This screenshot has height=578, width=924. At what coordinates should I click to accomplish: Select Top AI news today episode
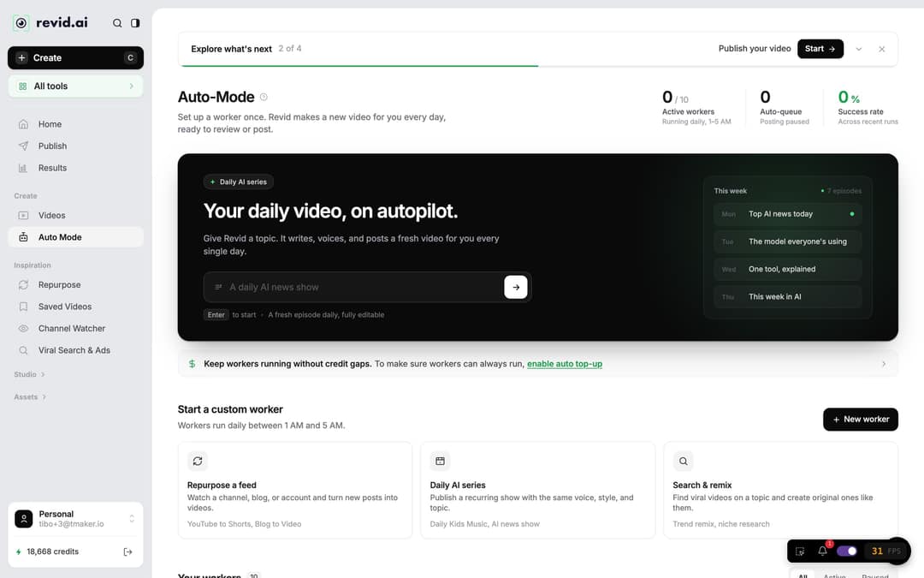coord(787,214)
